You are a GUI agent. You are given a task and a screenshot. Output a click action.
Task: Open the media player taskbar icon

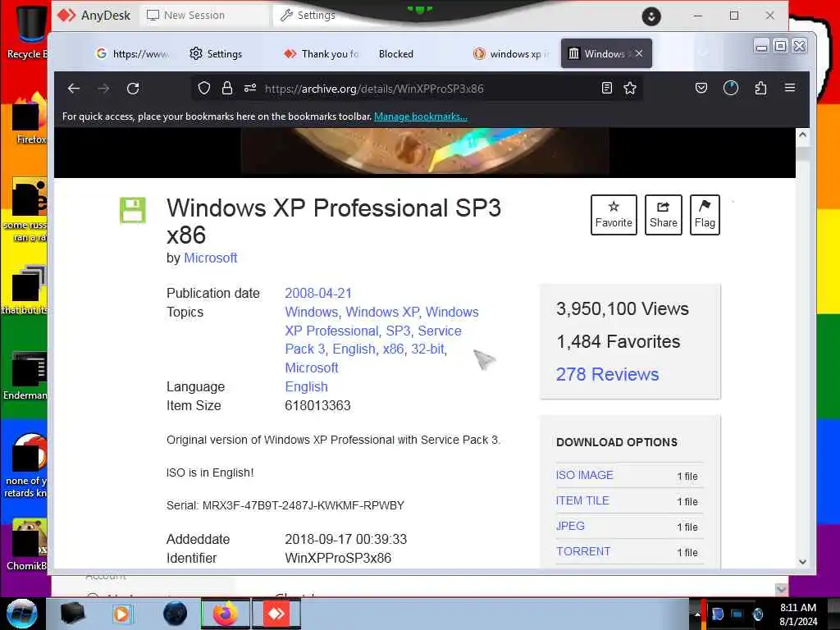tap(121, 614)
